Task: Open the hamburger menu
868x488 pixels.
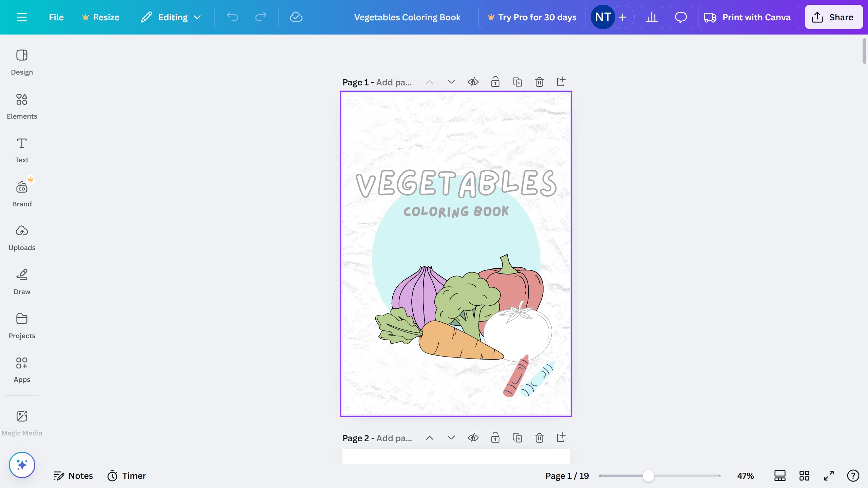Action: coord(22,17)
